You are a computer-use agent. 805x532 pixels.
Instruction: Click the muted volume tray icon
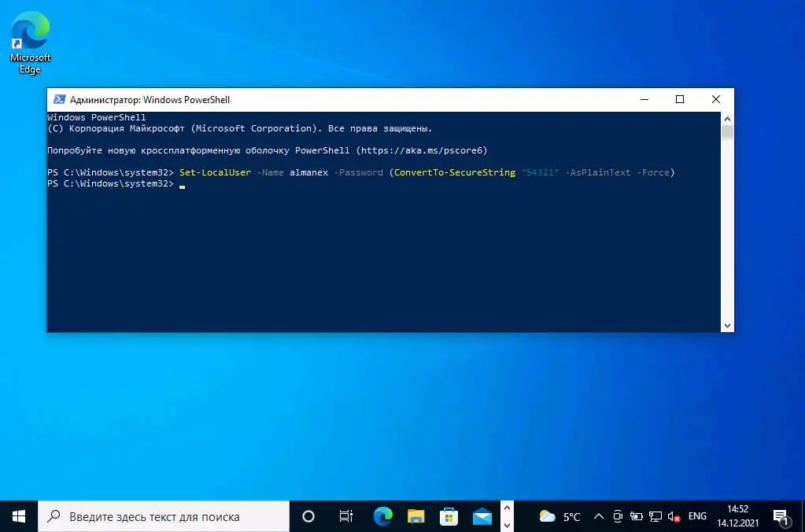[x=674, y=516]
